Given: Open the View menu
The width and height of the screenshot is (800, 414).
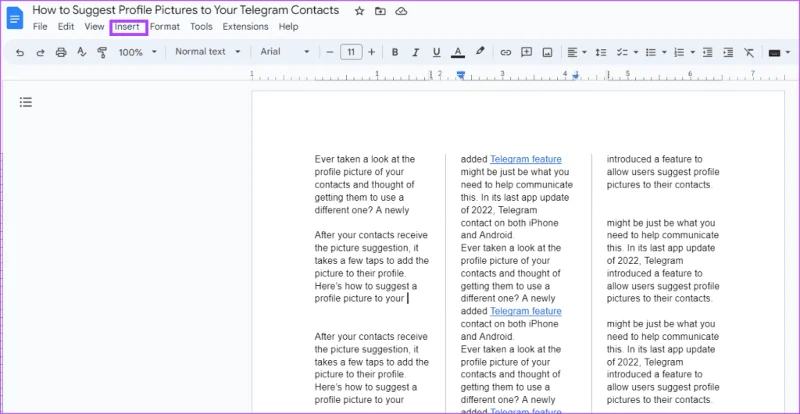Looking at the screenshot, I should pos(94,27).
